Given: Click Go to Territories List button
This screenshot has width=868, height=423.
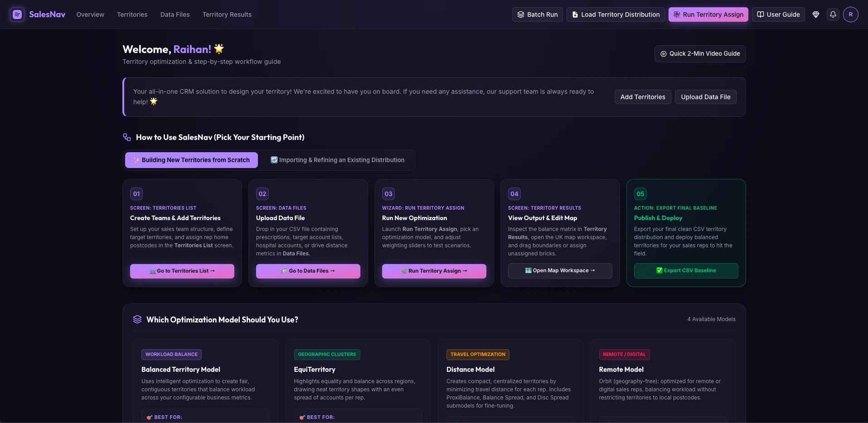Looking at the screenshot, I should tap(182, 271).
